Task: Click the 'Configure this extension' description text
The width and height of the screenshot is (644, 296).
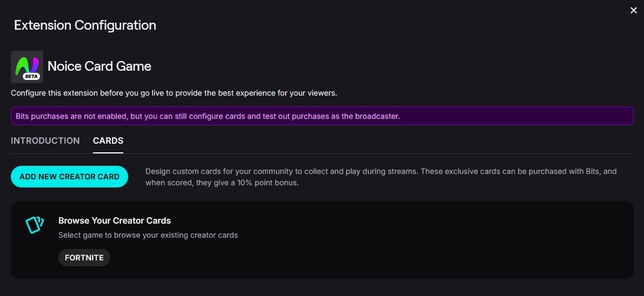Action: click(x=174, y=93)
